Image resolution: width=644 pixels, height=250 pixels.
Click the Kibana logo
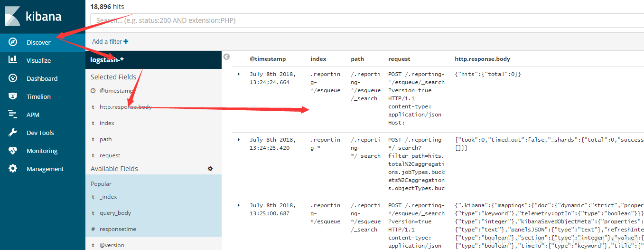click(x=33, y=16)
